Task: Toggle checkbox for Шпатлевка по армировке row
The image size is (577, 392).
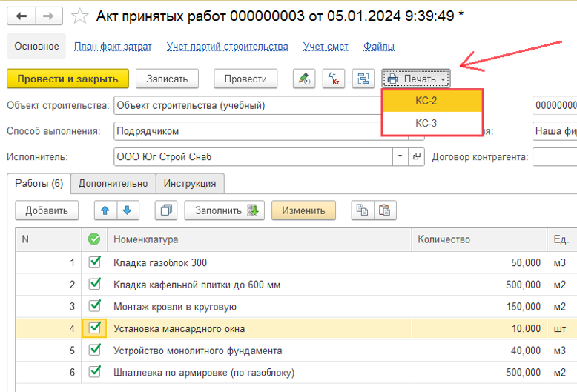Action: click(x=94, y=372)
